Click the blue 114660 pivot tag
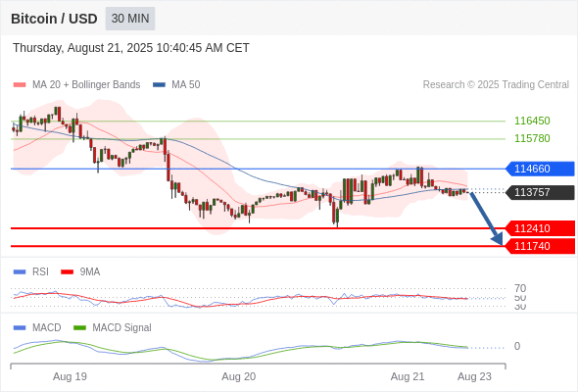Screen dimensions: 578x392 [540, 169]
